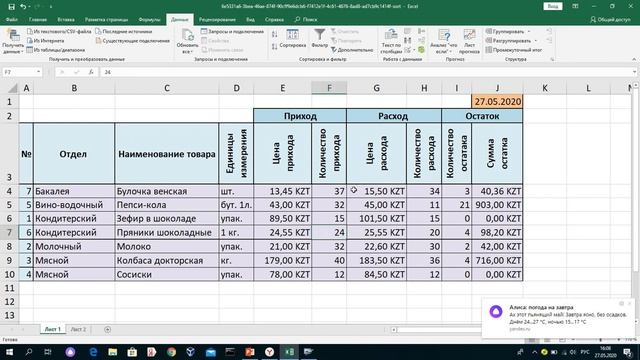This screenshot has width=640, height=360.
Task: Click Промежуточный итог
Action: 514,50
